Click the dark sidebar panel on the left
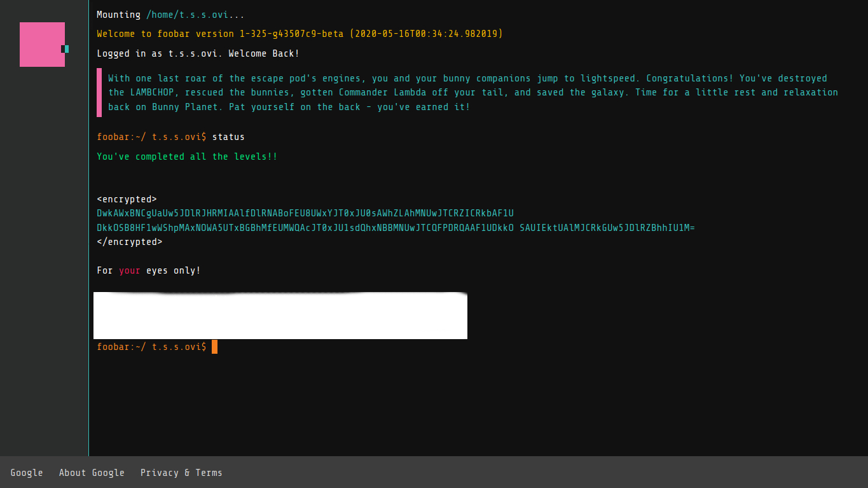 click(x=43, y=254)
